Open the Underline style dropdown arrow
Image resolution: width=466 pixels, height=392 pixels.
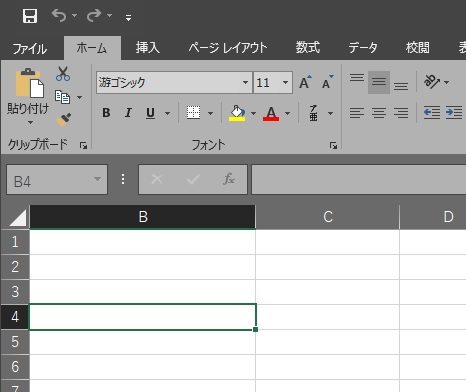tap(167, 113)
